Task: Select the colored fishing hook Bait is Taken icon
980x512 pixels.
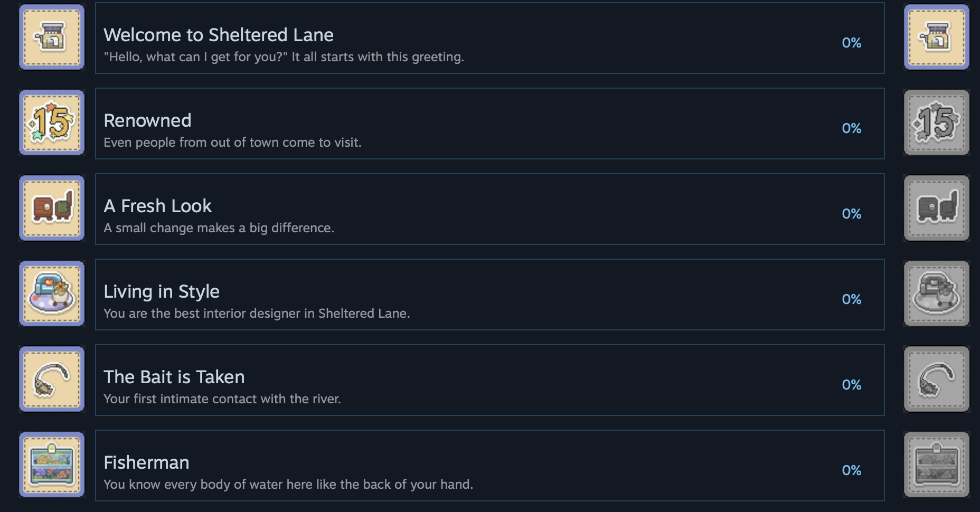Action: 52,379
